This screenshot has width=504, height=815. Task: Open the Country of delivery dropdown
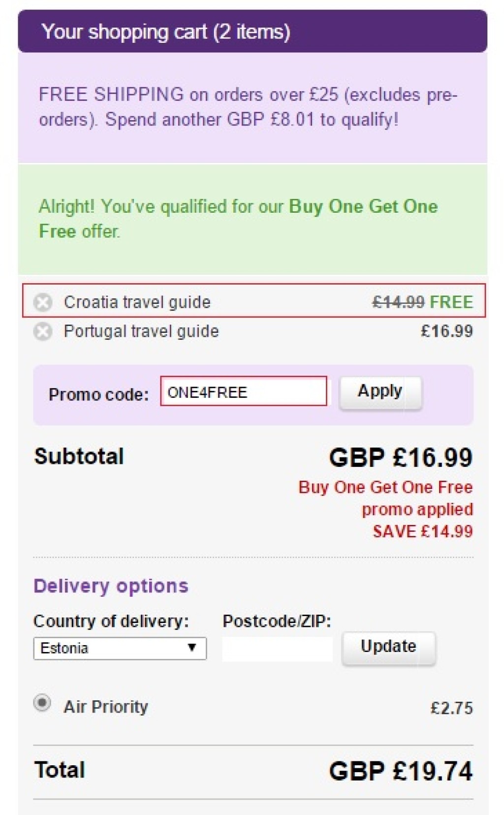[x=120, y=648]
